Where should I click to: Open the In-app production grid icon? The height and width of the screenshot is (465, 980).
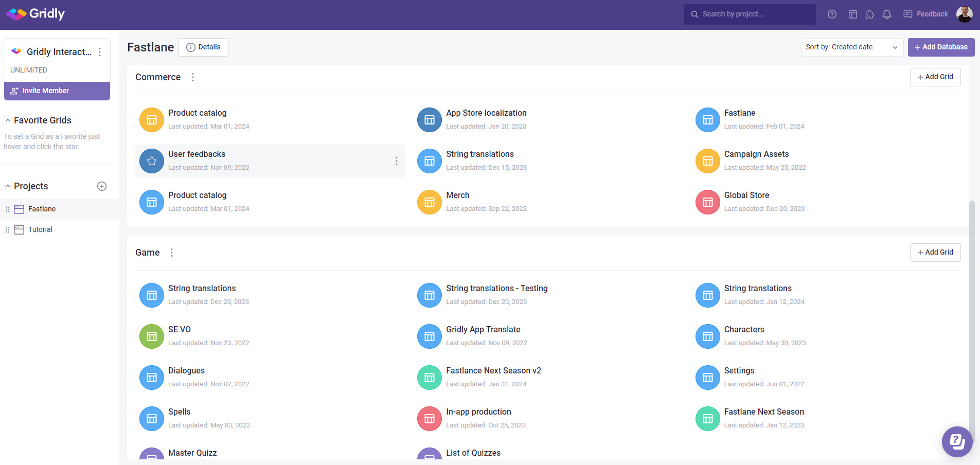(429, 418)
